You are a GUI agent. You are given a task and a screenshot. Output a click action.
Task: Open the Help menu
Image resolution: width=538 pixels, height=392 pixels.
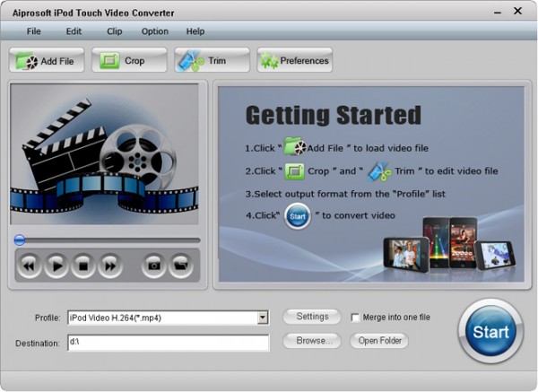(x=195, y=31)
